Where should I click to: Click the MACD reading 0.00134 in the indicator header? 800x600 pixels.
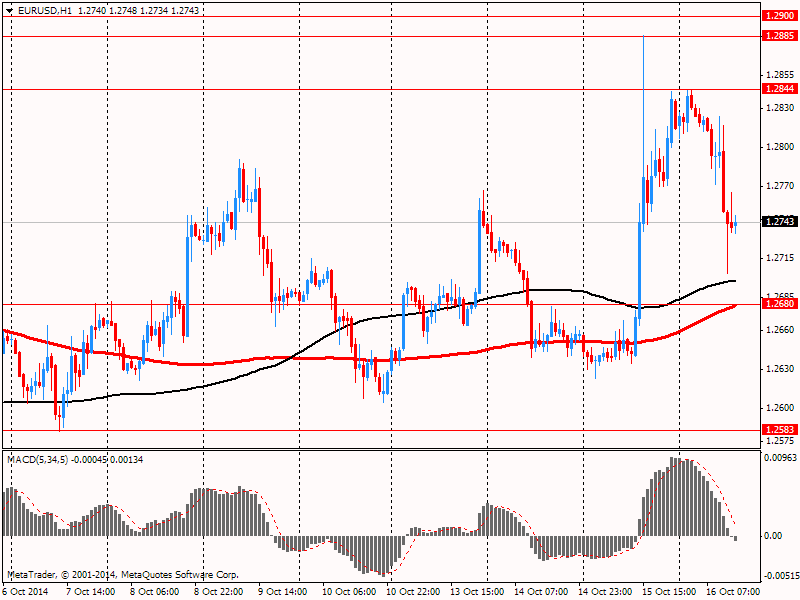click(127, 460)
